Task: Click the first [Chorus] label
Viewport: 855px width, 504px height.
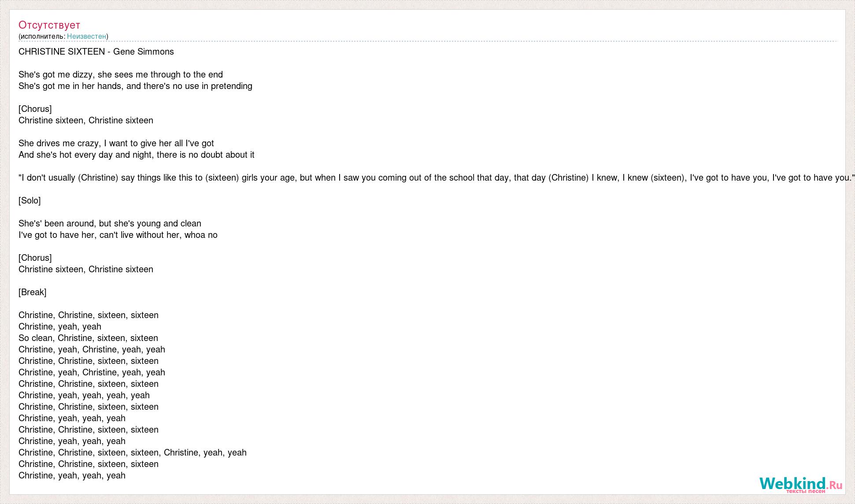Action: pyautogui.click(x=35, y=109)
